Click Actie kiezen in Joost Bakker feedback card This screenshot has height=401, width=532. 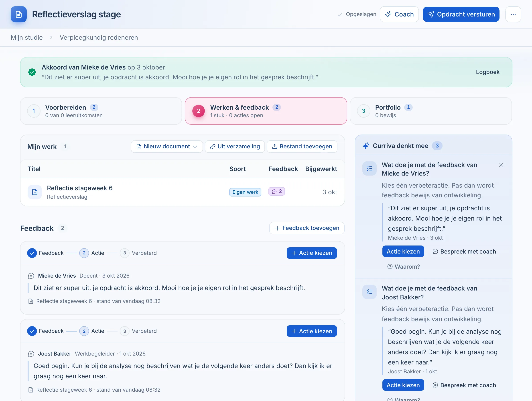coord(311,331)
